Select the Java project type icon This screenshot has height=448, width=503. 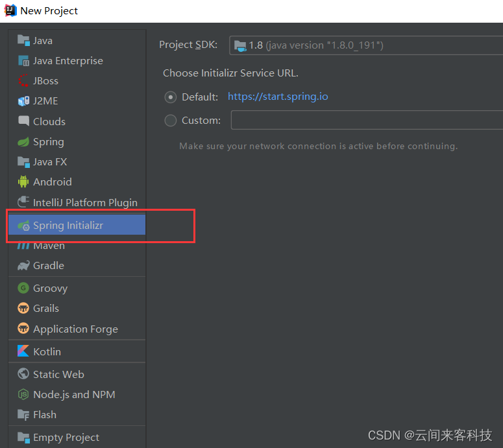pyautogui.click(x=23, y=41)
